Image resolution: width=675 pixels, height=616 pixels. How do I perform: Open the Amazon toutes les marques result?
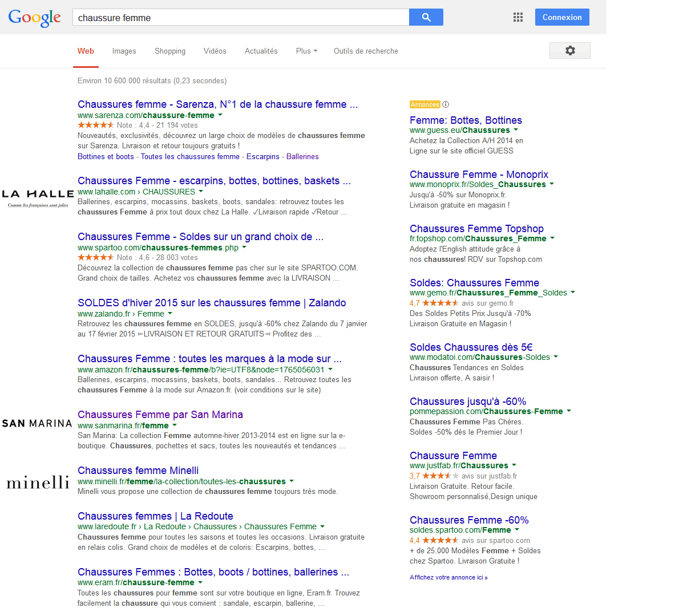209,359
